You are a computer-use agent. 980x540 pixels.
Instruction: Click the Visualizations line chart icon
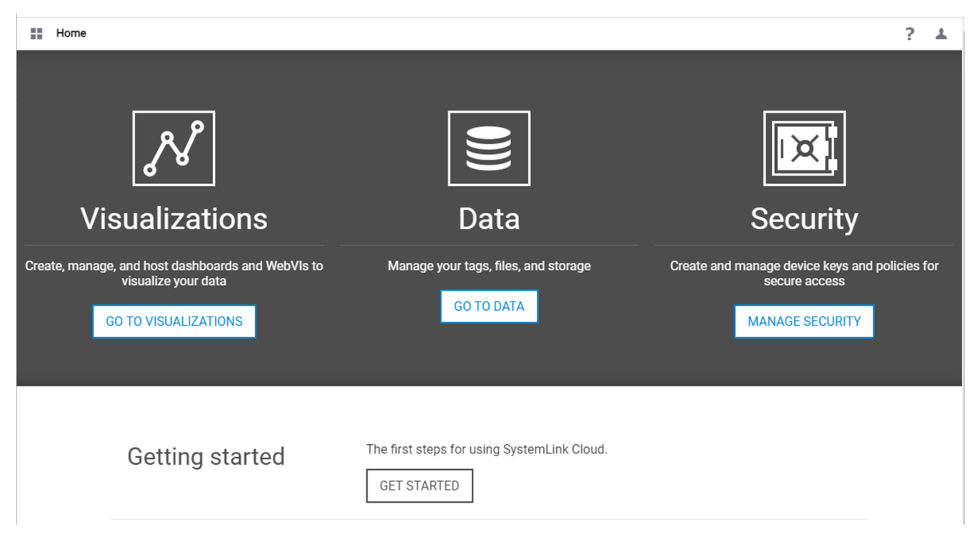(x=174, y=148)
